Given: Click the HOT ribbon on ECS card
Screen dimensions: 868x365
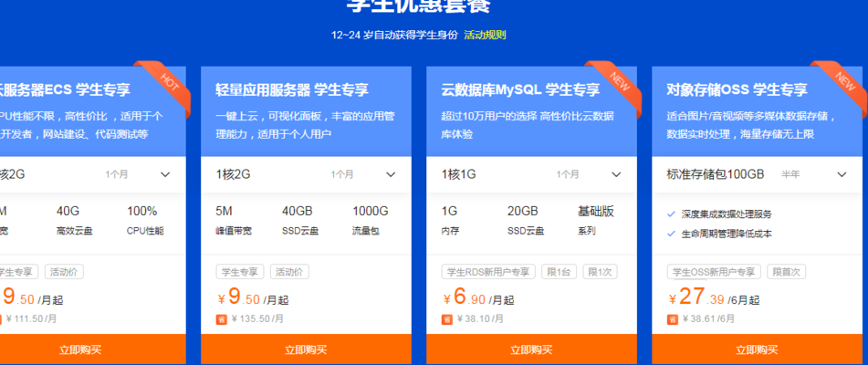Looking at the screenshot, I should click(x=167, y=81).
